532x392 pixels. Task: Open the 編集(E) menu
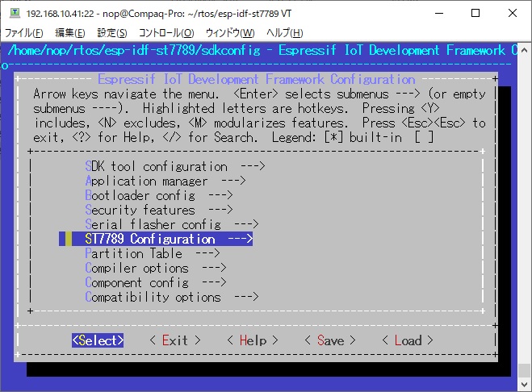pyautogui.click(x=70, y=33)
